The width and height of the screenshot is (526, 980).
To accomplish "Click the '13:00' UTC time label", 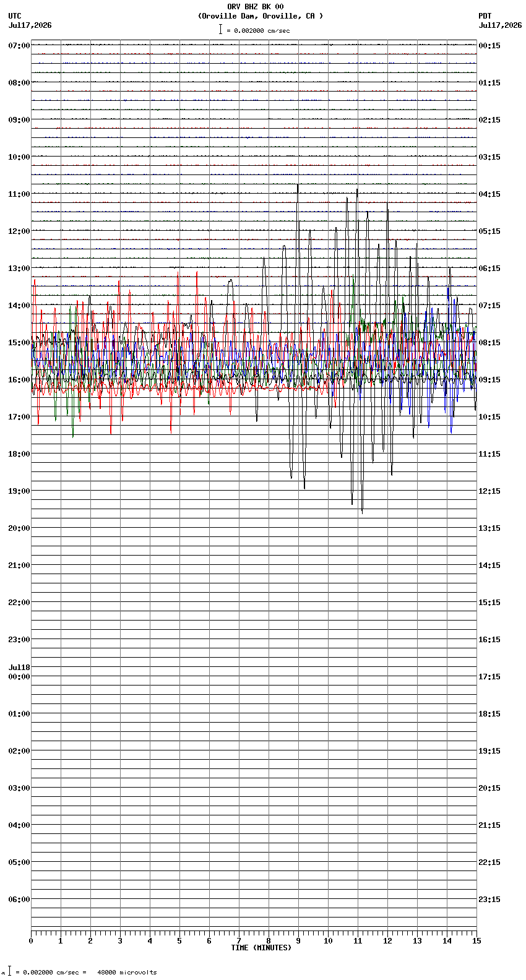I will coord(19,269).
